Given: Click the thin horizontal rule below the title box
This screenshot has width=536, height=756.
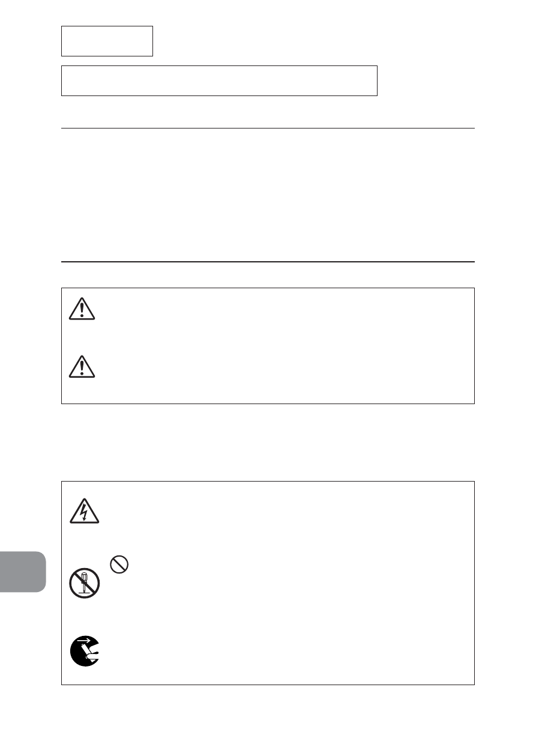Looking at the screenshot, I should point(268,128).
